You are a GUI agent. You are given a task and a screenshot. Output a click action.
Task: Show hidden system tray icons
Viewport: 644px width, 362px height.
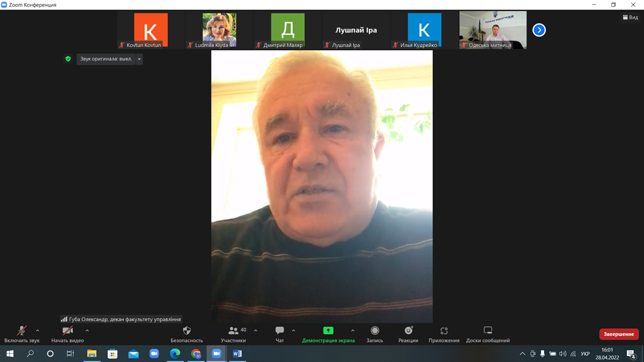[522, 354]
